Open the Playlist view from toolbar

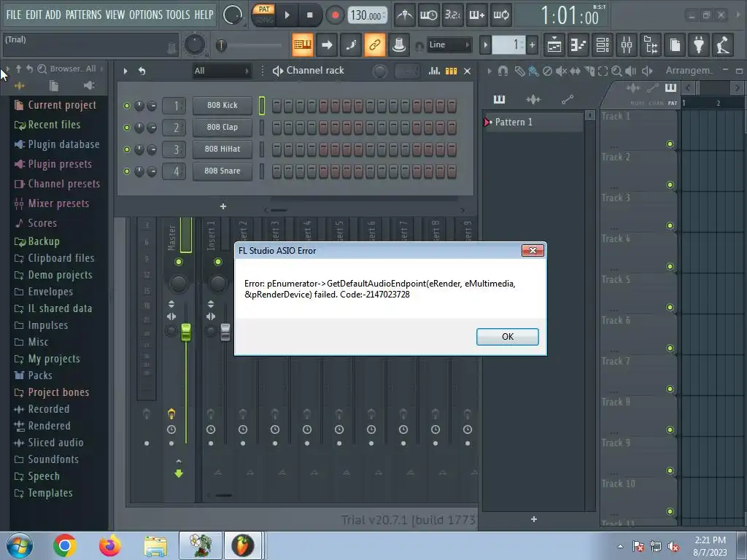(x=554, y=44)
